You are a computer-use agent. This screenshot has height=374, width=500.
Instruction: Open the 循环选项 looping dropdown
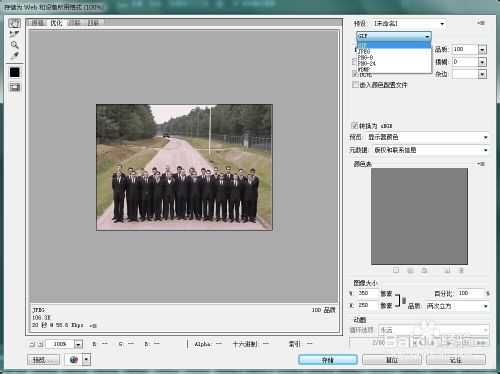click(434, 330)
